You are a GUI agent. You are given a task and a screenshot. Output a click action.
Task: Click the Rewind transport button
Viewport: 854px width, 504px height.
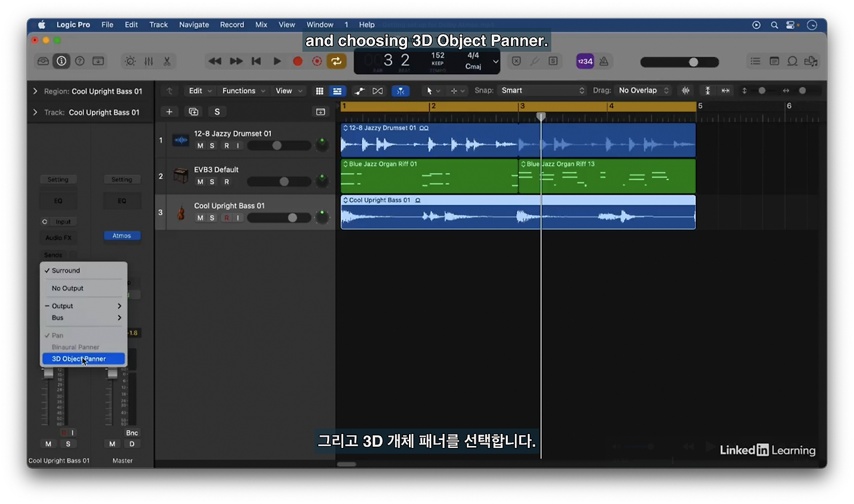(x=215, y=61)
